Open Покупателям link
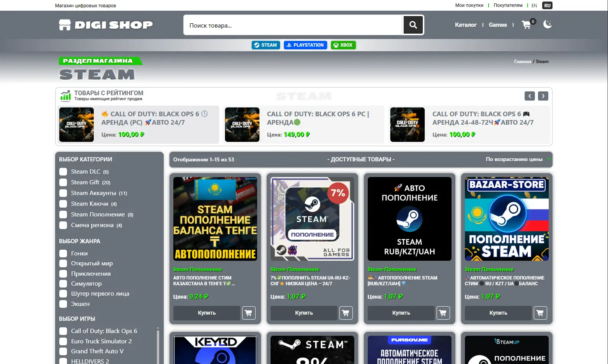Screen dimensions: 608x364 (508, 5)
